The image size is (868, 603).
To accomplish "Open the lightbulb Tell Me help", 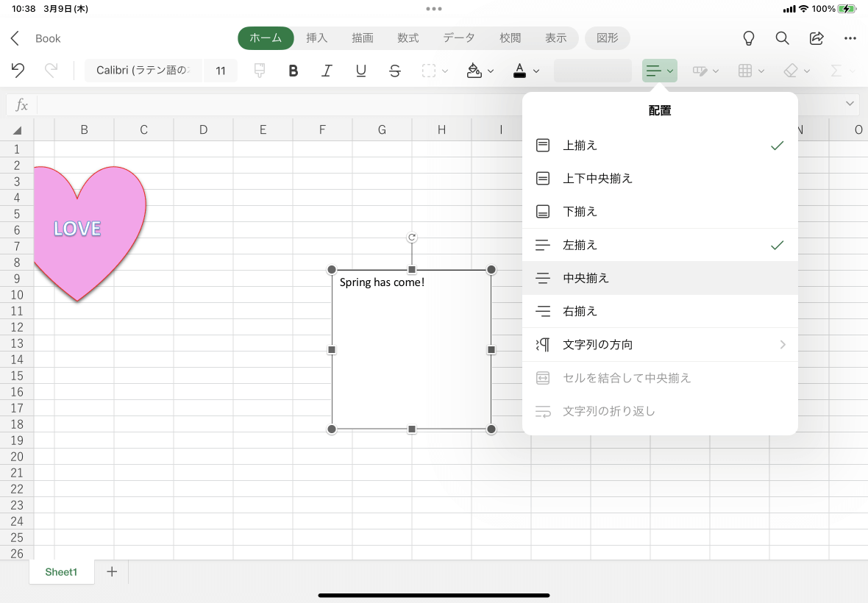I will pos(748,38).
